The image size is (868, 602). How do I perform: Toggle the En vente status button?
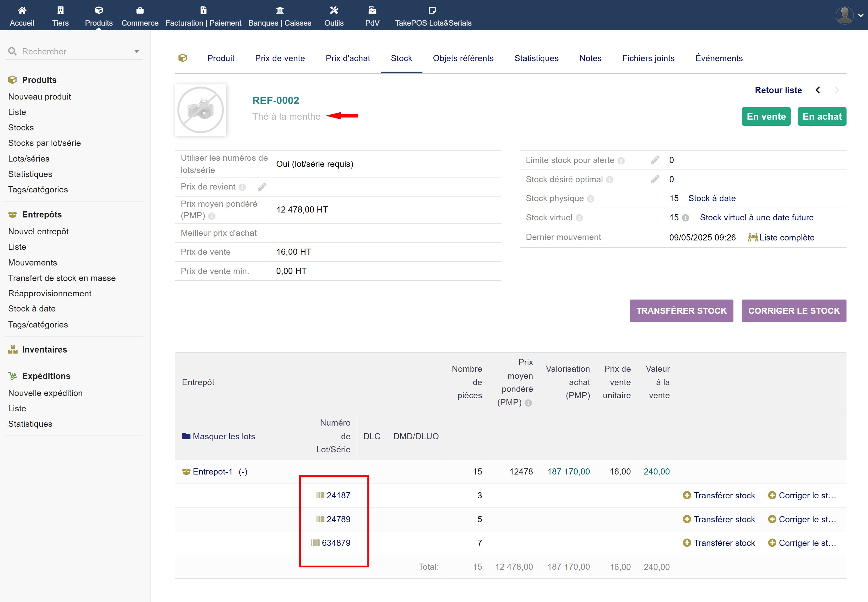766,116
